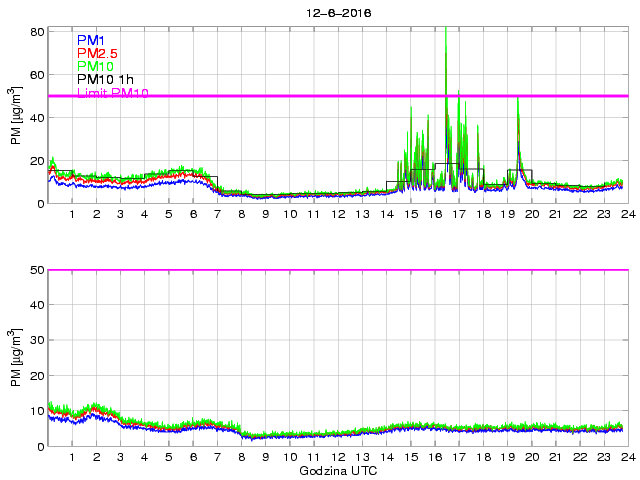The width and height of the screenshot is (640, 480).
Task: Select the green PM10 legend label
Action: pyautogui.click(x=95, y=66)
